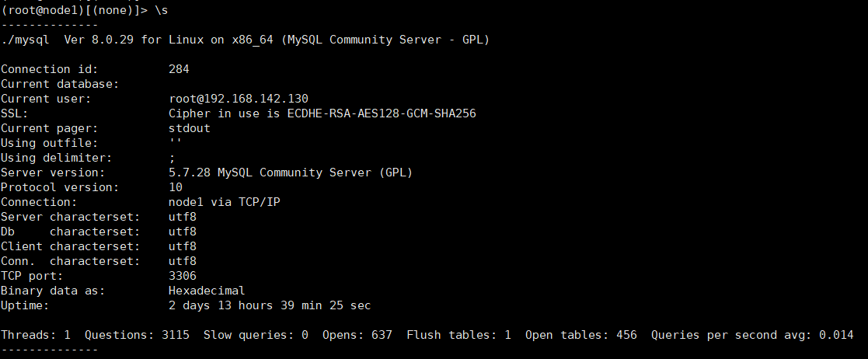Click the Open tables: 456 statistic
Screen dimensions: 868x359
point(580,335)
